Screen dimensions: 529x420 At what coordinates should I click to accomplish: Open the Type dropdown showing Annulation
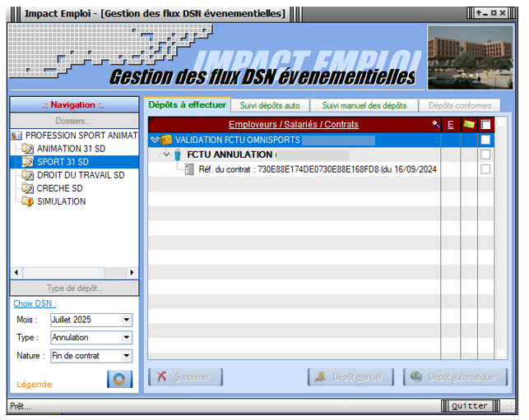126,338
